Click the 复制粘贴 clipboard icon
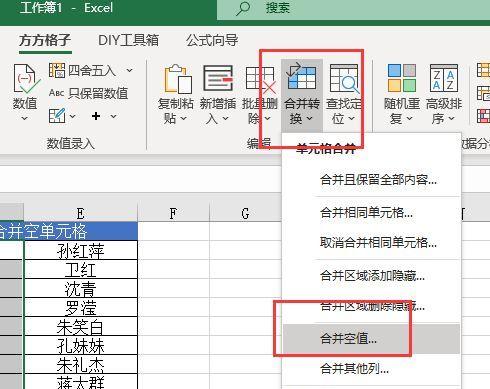This screenshot has width=490, height=389. click(177, 79)
